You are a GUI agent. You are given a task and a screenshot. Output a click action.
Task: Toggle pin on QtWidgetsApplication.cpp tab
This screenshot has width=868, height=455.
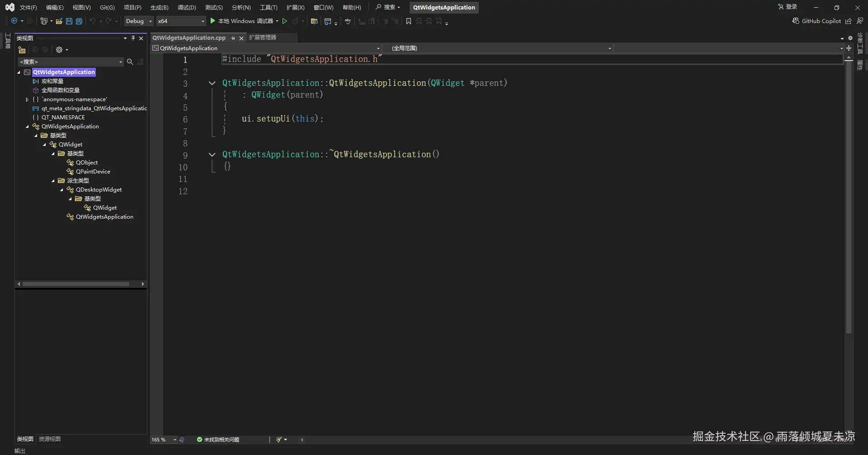pos(233,38)
